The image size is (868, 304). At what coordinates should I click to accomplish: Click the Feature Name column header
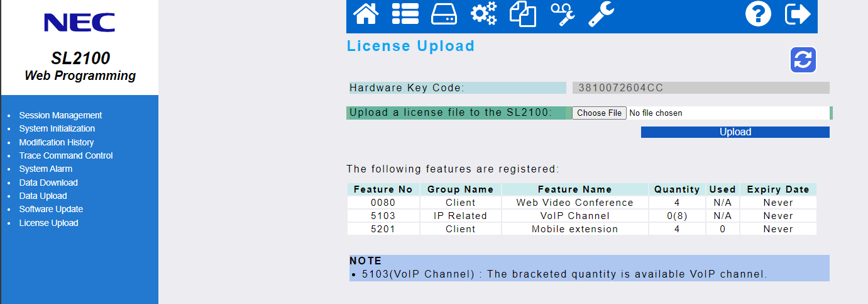575,189
